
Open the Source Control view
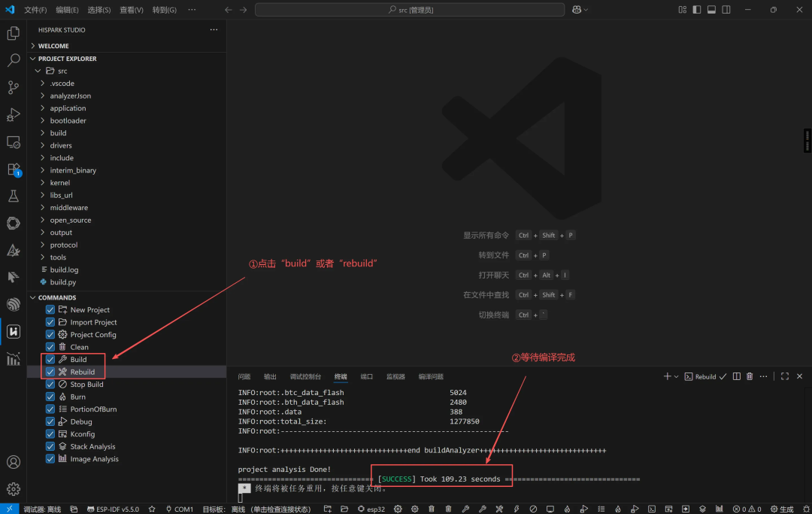pos(14,87)
